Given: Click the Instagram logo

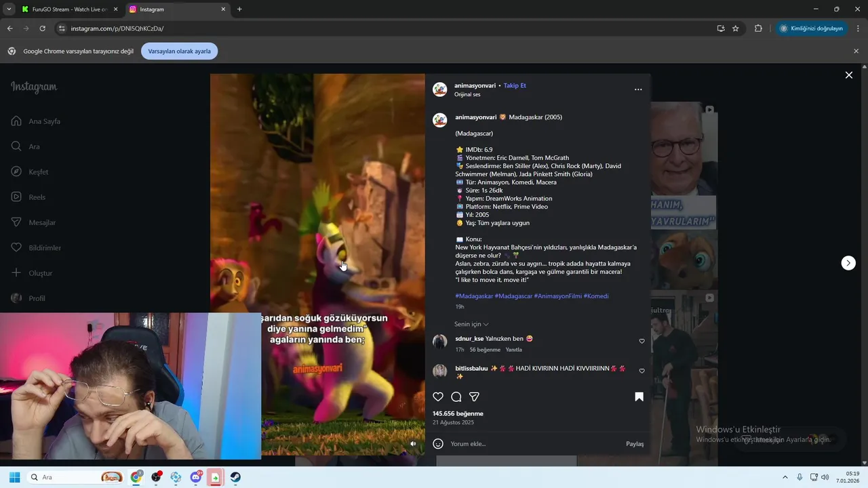Looking at the screenshot, I should pos(34,87).
